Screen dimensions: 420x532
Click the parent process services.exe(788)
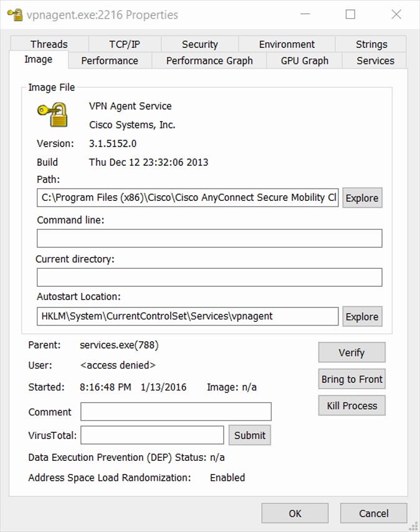[119, 345]
